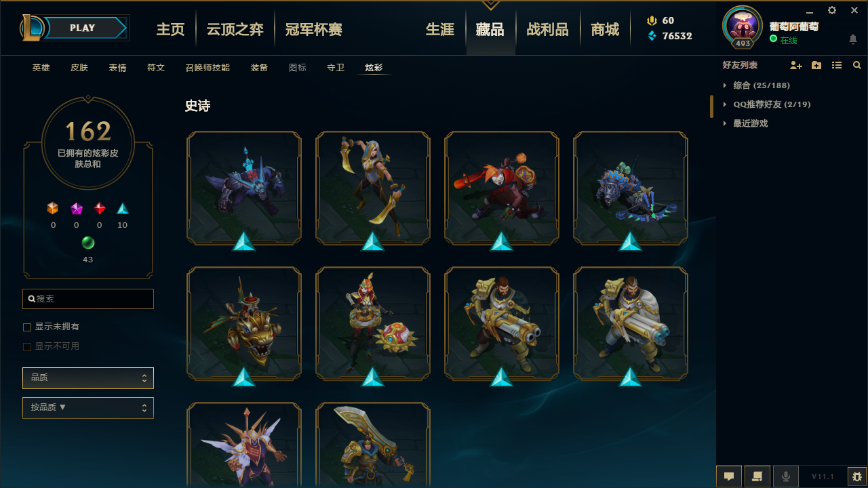Click the add friend icon

pyautogui.click(x=796, y=65)
